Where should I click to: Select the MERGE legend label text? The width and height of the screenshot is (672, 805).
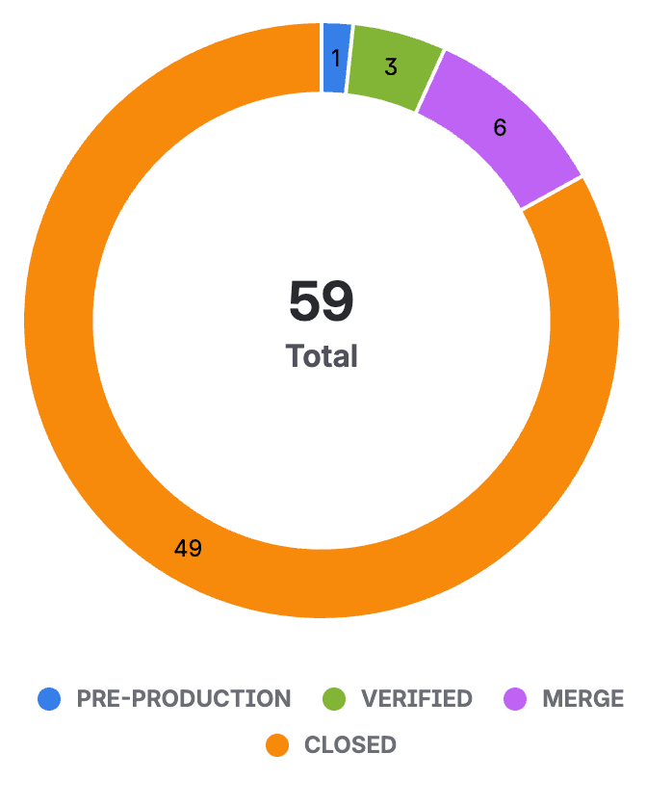coord(582,699)
